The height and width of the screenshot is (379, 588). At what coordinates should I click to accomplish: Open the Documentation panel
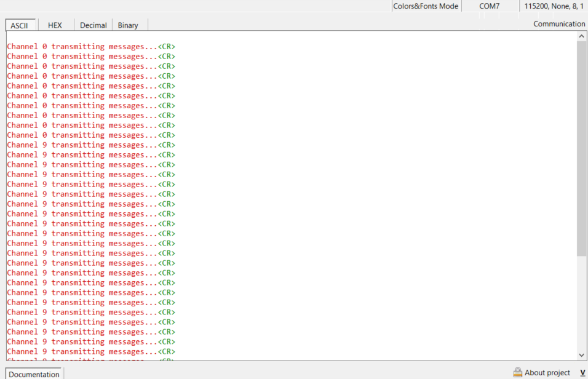(34, 374)
